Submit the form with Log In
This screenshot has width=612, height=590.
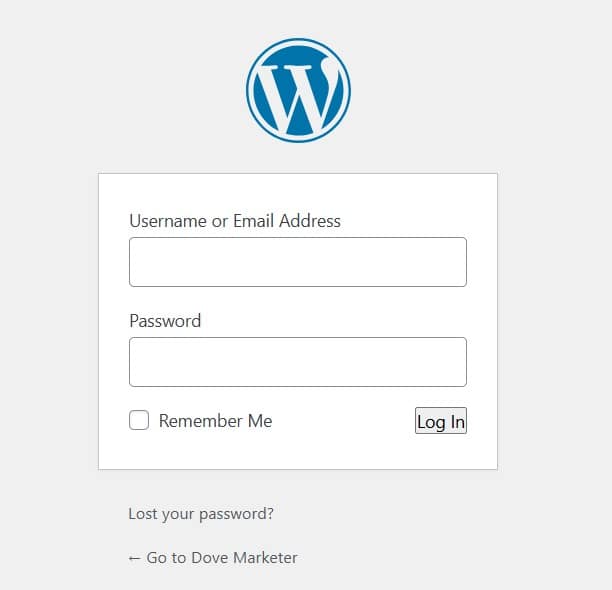point(441,421)
